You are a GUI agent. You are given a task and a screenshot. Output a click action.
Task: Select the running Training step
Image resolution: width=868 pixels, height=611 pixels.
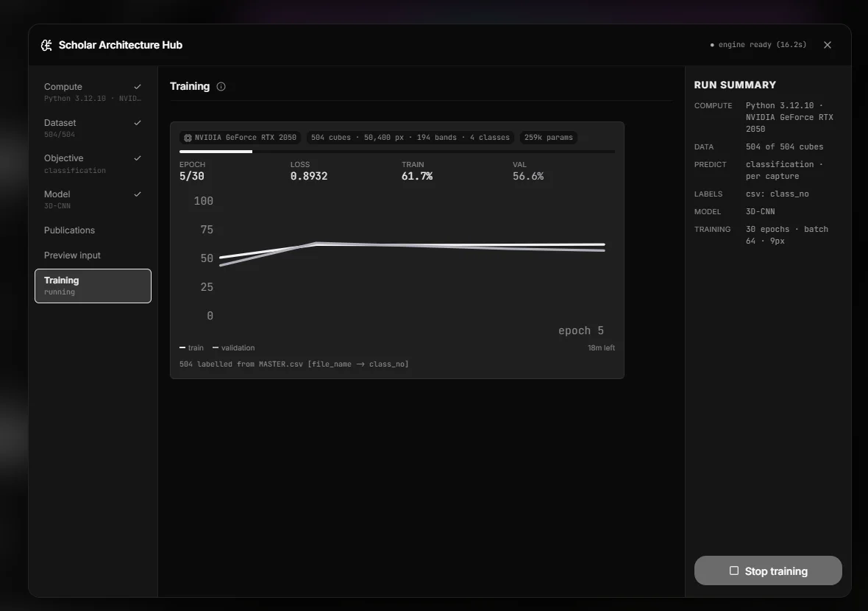93,286
